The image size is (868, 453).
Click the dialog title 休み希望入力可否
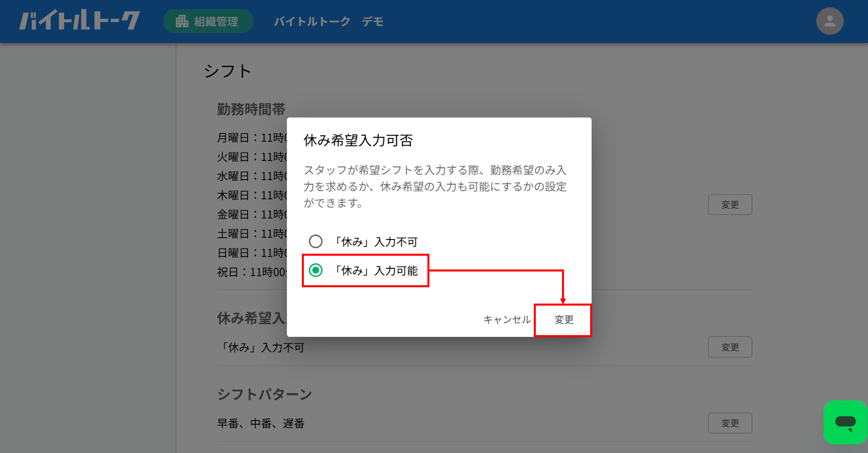click(x=358, y=140)
